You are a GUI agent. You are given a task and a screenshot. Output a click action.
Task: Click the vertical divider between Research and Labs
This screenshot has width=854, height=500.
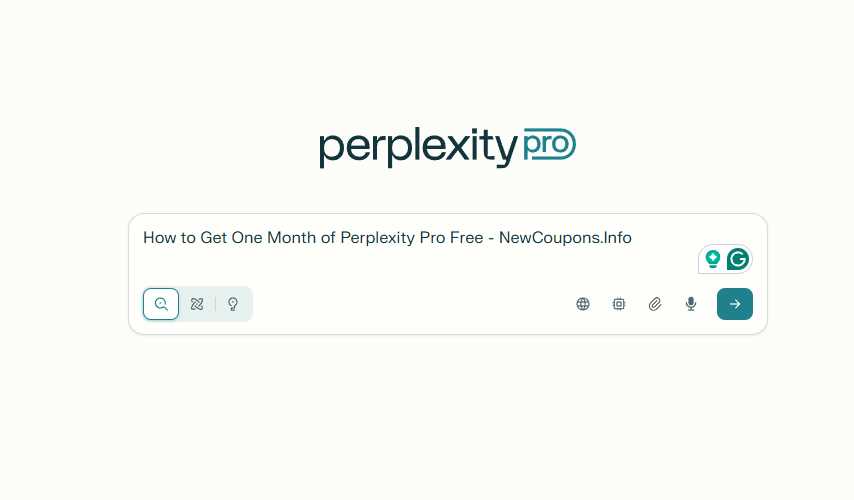pos(215,304)
